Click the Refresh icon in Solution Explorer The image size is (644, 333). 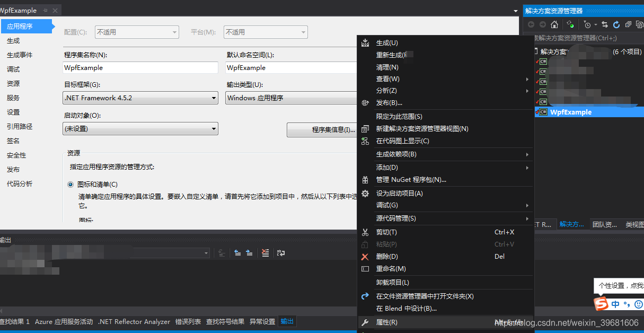(616, 24)
